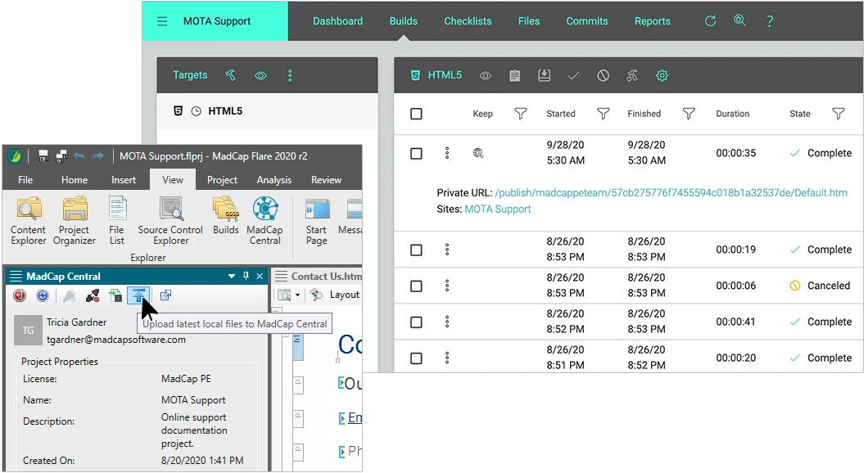Click build icon next to Targets
868x473 pixels.
click(x=231, y=75)
